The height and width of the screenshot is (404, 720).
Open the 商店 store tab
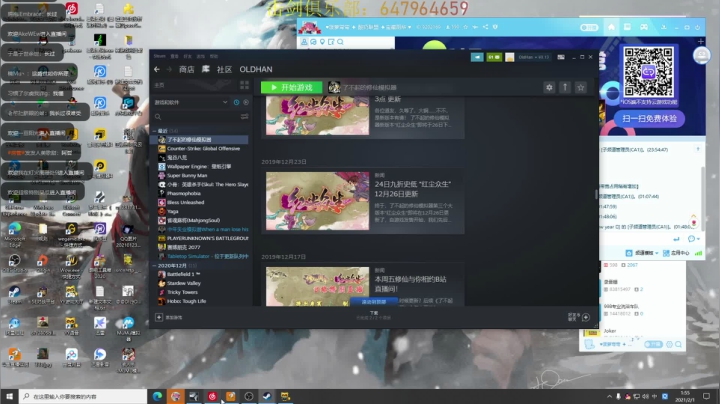pos(186,69)
